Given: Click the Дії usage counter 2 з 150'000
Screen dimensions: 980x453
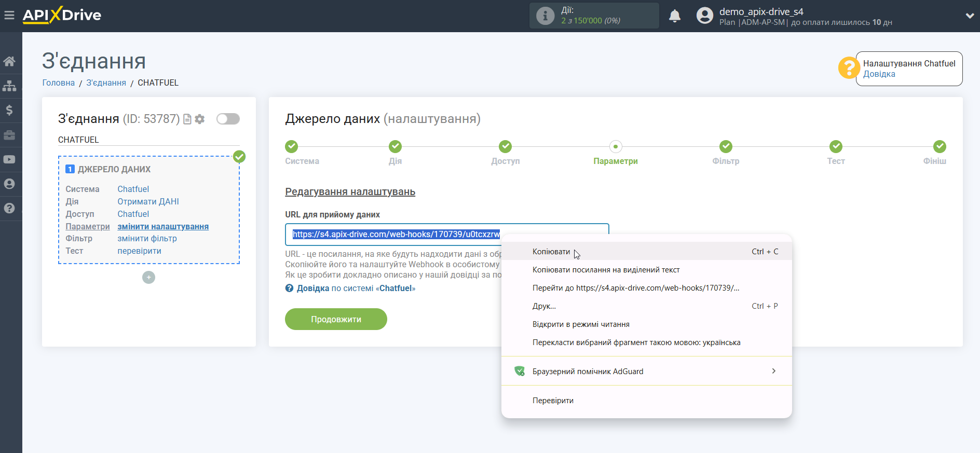Looking at the screenshot, I should (591, 21).
